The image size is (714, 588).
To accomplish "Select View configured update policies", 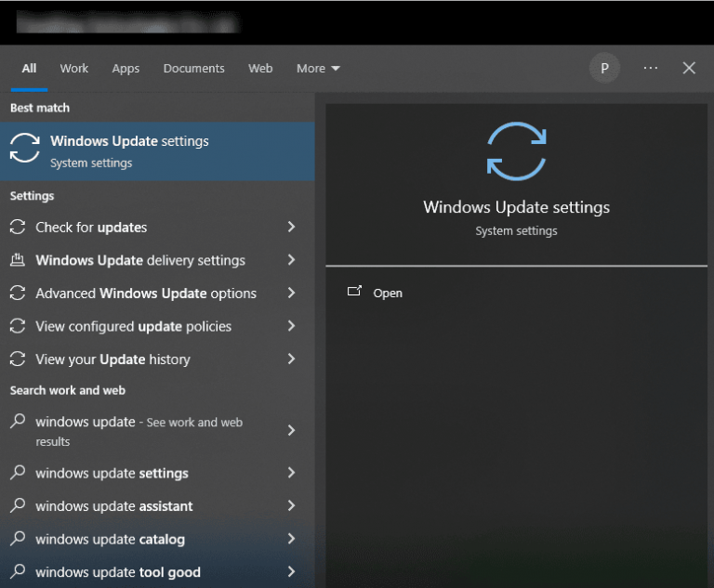I will pos(133,327).
